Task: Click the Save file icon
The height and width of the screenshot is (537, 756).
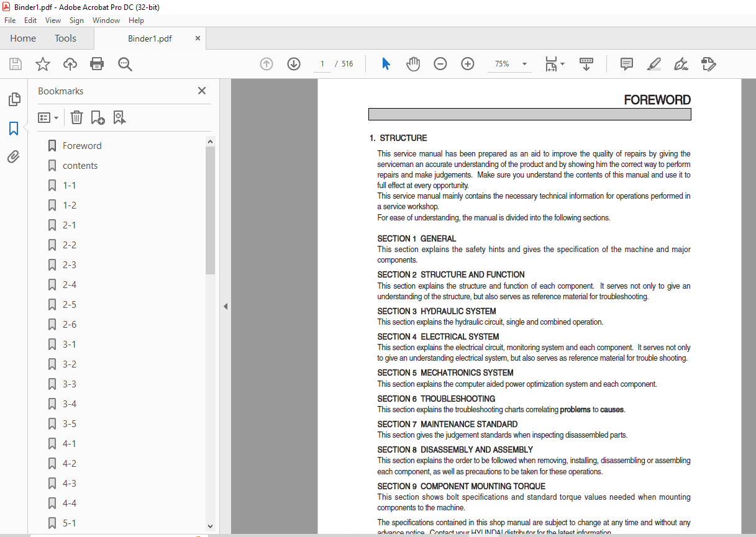Action: [x=16, y=64]
